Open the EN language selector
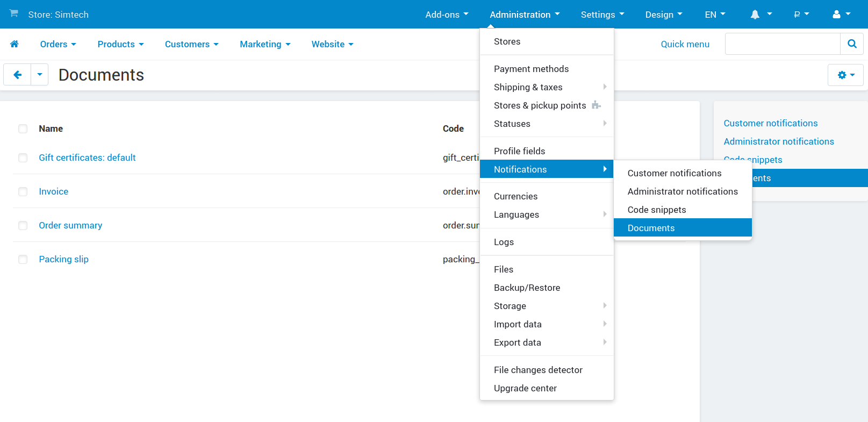Viewport: 868px width, 422px height. pos(715,15)
